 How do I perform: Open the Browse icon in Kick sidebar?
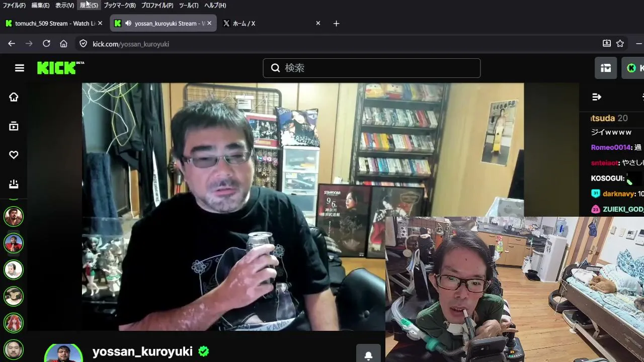point(14,126)
